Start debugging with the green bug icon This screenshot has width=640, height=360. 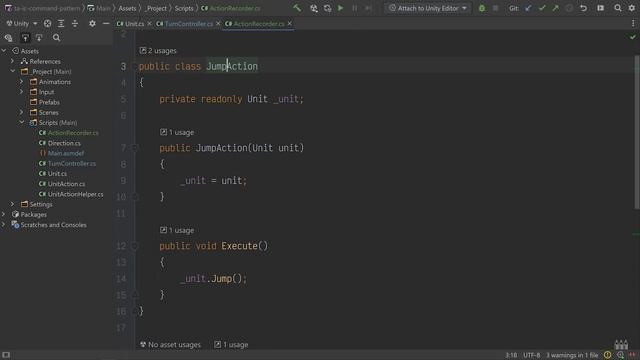pyautogui.click(x=482, y=8)
